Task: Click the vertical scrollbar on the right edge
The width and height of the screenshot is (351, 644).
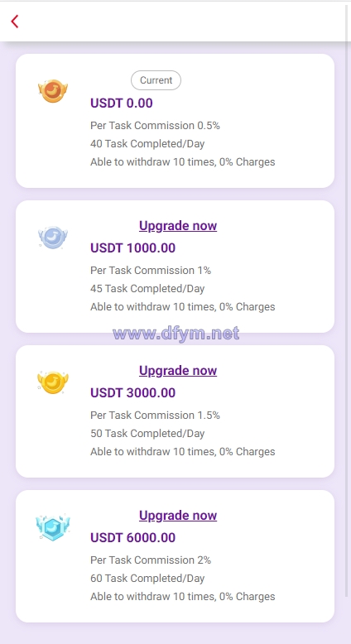Action: point(348,300)
